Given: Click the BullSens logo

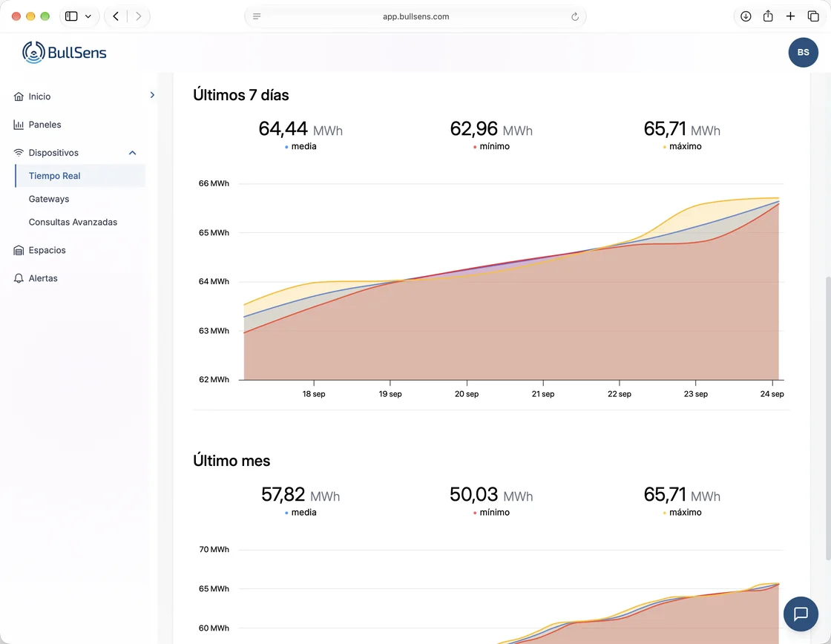Looking at the screenshot, I should 64,53.
